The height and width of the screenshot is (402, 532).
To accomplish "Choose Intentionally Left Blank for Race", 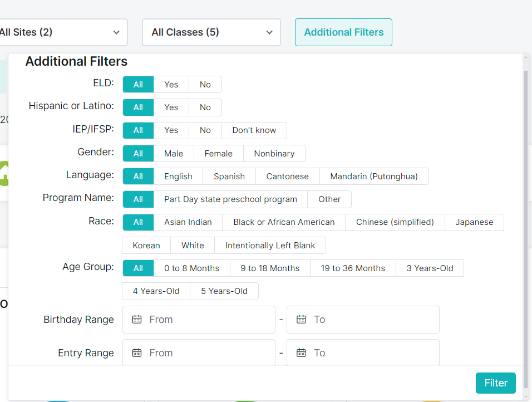I will [x=270, y=245].
